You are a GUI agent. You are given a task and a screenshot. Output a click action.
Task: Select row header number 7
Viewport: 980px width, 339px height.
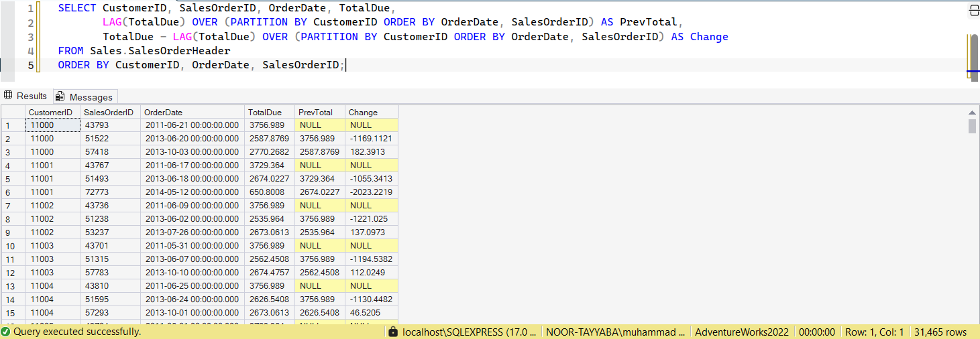13,206
